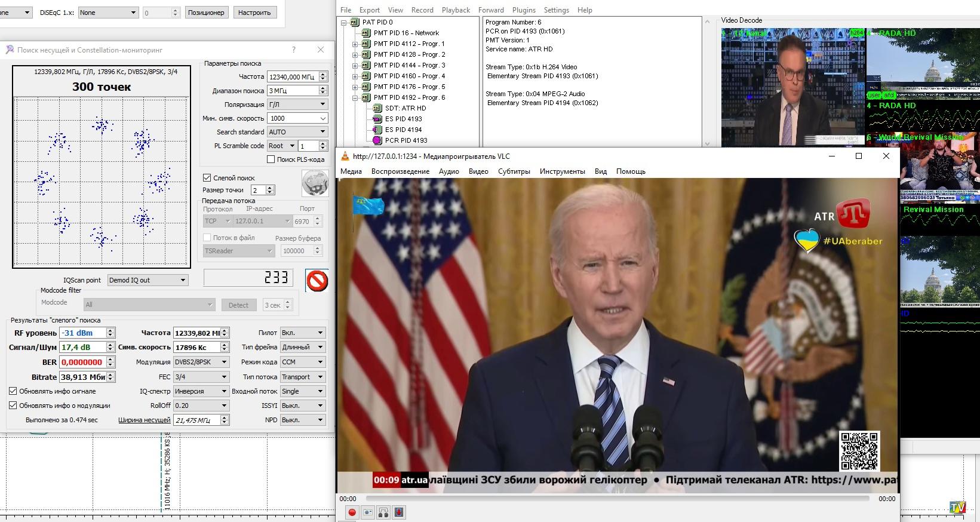Open the Воспроизведение menu in VLC
The image size is (980, 522).
[400, 171]
